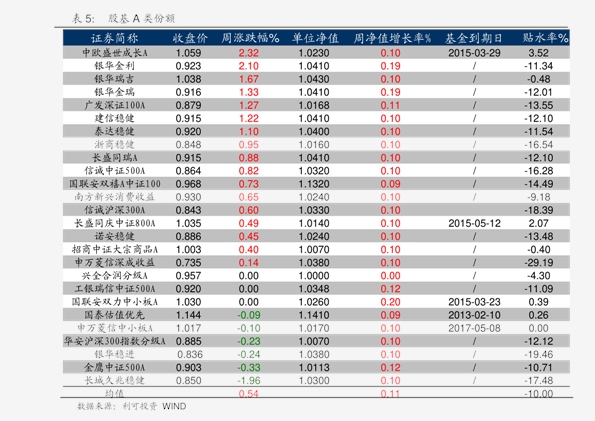Screen dimensions: 595x421
Task: Click the unit net value 1.0168
Action: [x=314, y=105]
